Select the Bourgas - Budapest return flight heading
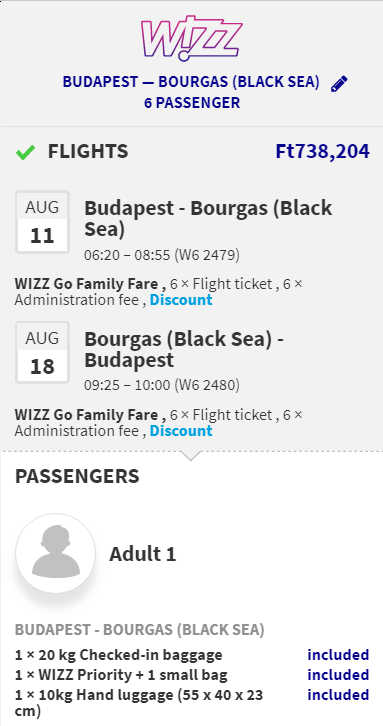Screen dimensions: 383x726 [184, 350]
